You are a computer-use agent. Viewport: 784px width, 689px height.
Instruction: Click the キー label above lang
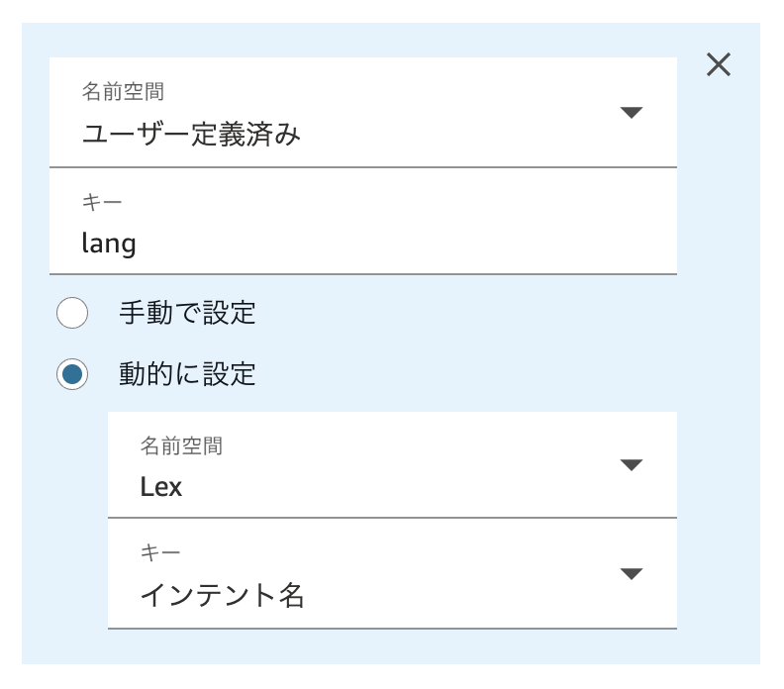click(102, 200)
